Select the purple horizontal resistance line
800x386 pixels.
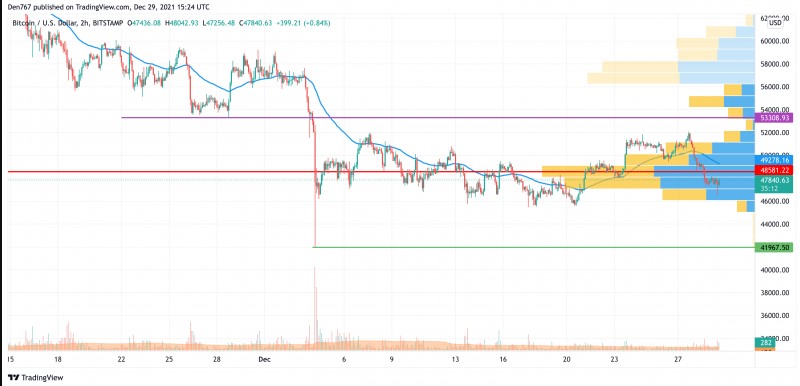tap(438, 118)
